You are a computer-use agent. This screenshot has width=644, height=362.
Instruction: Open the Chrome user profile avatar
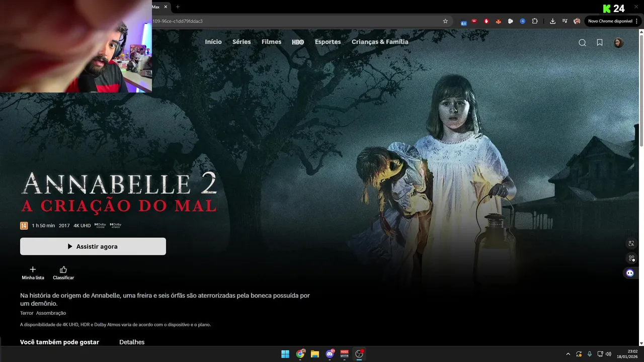point(577,21)
